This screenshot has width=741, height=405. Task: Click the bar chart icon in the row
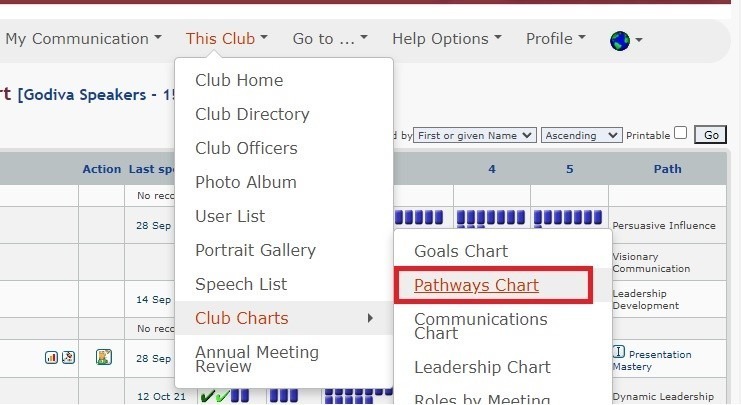click(51, 358)
